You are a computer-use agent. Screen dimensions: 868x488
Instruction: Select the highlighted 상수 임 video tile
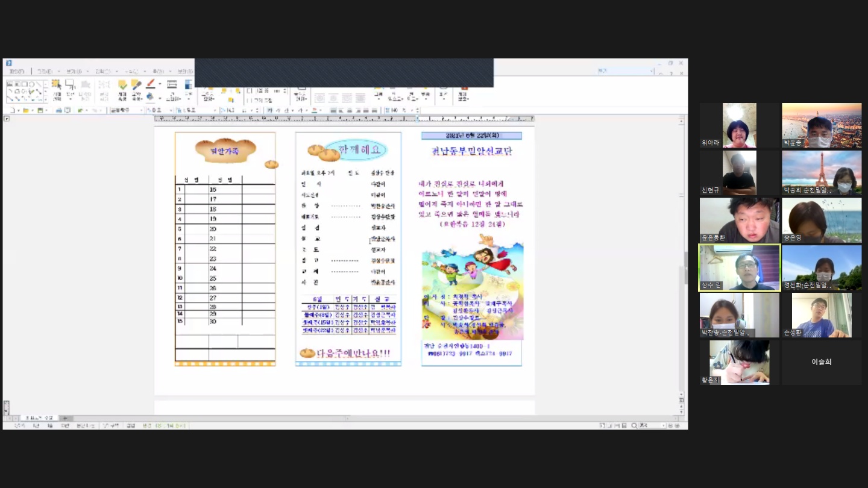pos(740,267)
